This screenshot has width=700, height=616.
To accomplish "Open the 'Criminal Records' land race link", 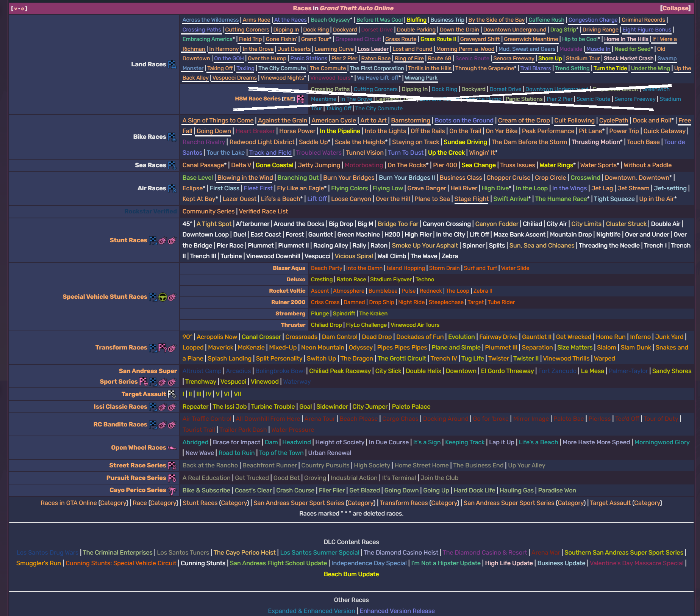I will coord(643,20).
